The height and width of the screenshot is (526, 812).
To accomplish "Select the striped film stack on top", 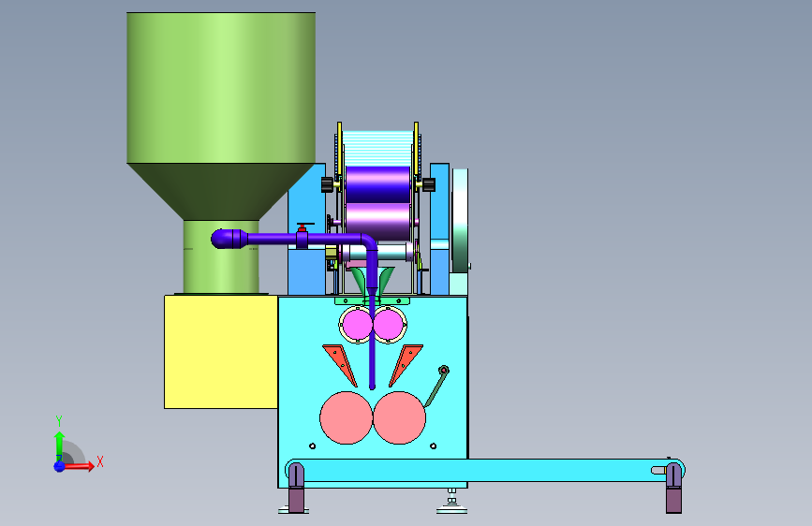I will coord(377,149).
